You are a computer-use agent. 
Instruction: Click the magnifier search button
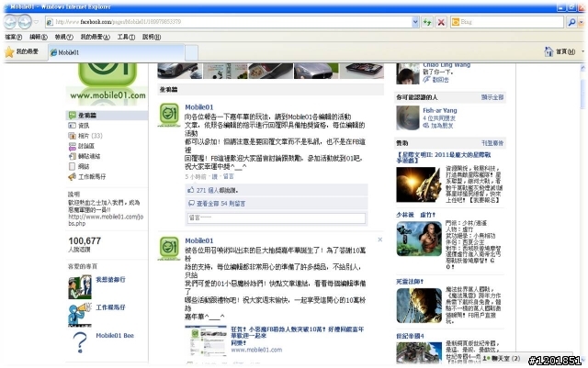click(571, 22)
